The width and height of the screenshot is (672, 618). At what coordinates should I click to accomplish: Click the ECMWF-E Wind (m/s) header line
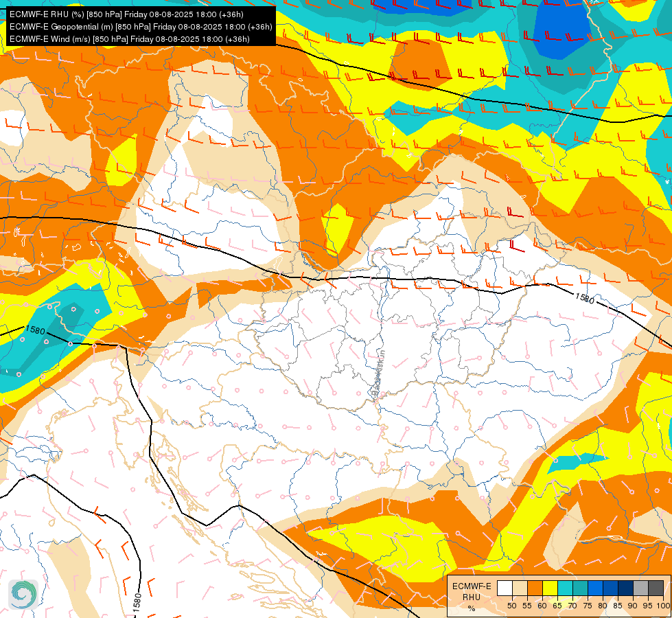130,39
